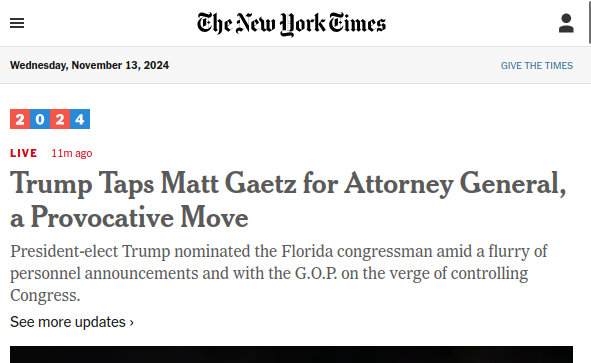This screenshot has height=363, width=591.
Task: Click the word Congress ending the summary
Action: (x=45, y=296)
